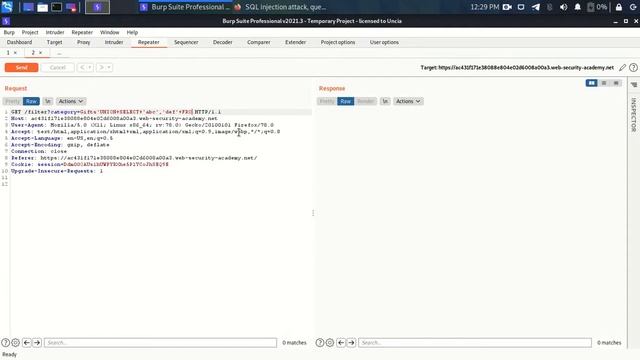The width and height of the screenshot is (640, 360).
Task: Edit the target with the pencil icon
Action: [622, 67]
